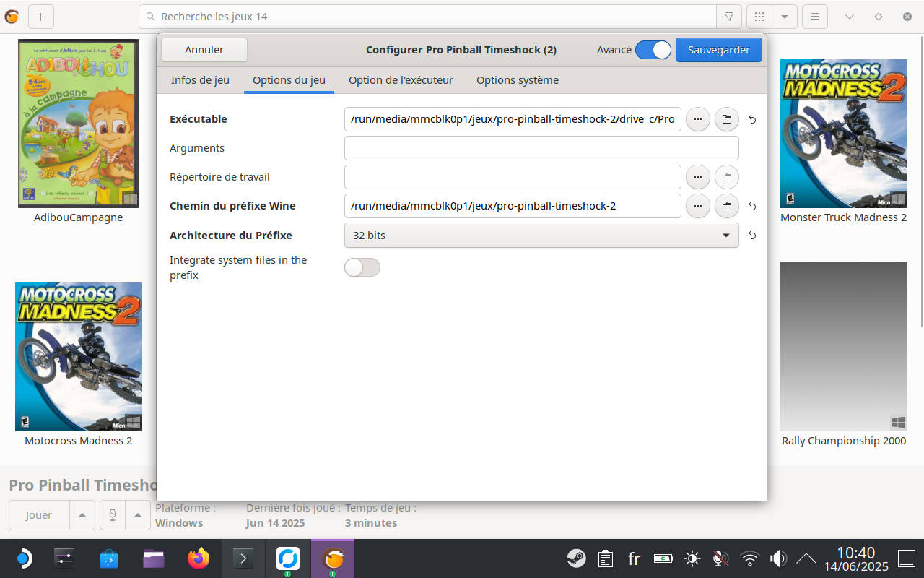The width and height of the screenshot is (924, 578).
Task: Open the Options système tab
Action: (x=518, y=80)
